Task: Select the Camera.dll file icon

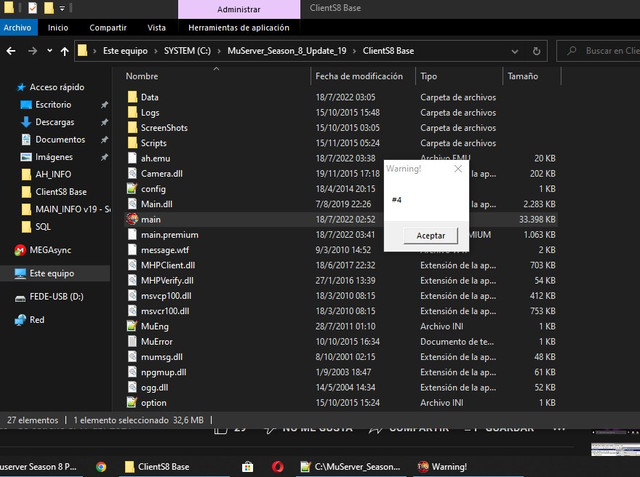Action: pos(132,173)
